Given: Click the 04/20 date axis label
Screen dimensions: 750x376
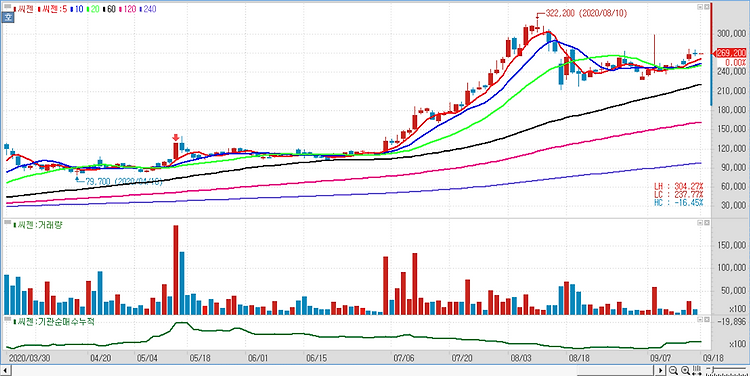Looking at the screenshot, I should tap(100, 358).
